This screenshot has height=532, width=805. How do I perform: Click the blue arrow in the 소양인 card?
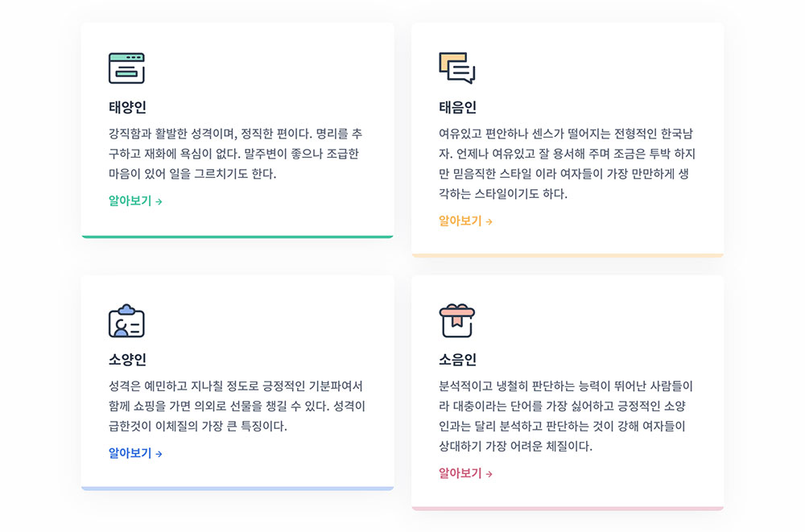pyautogui.click(x=159, y=454)
